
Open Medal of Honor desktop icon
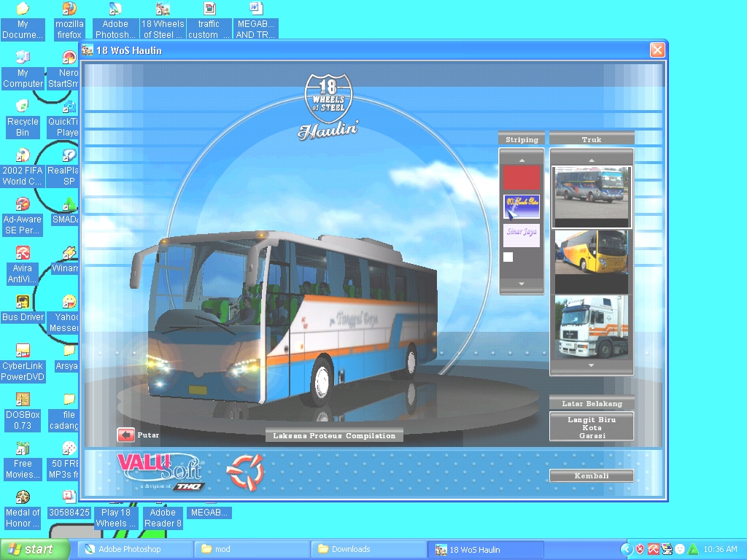click(23, 510)
